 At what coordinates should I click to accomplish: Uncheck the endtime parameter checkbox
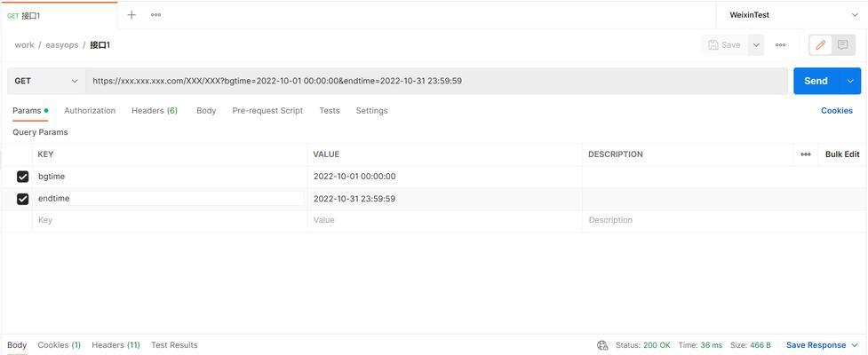point(23,199)
